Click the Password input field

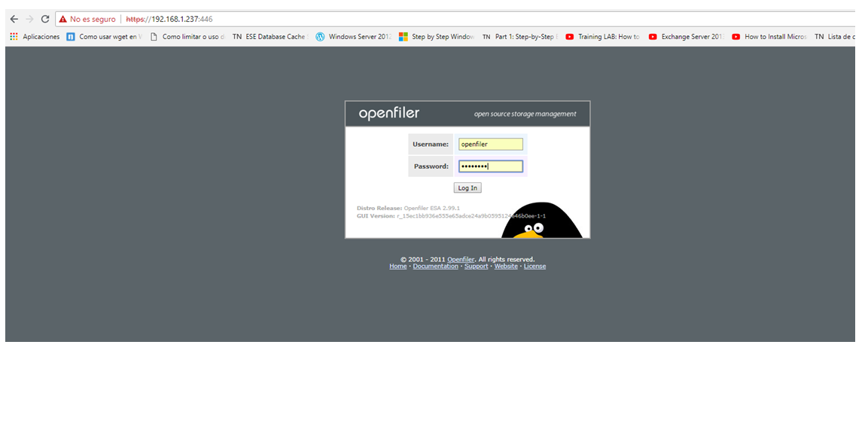coord(491,166)
